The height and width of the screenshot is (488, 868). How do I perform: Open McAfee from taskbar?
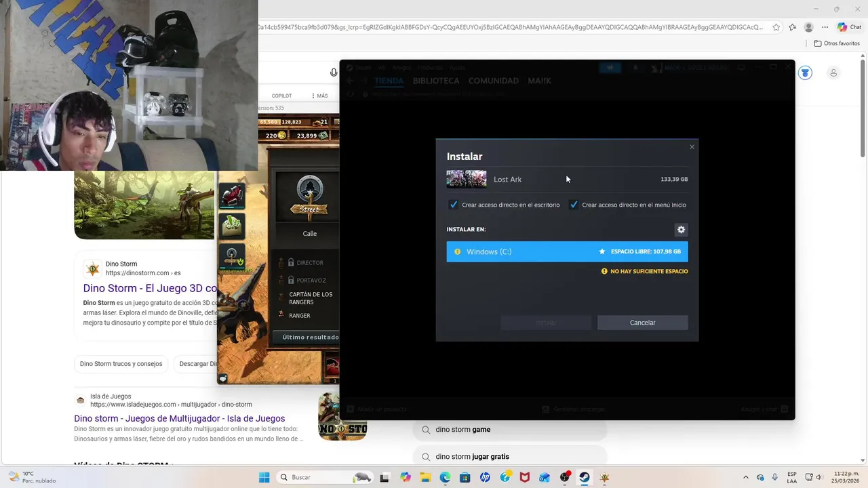tap(524, 477)
